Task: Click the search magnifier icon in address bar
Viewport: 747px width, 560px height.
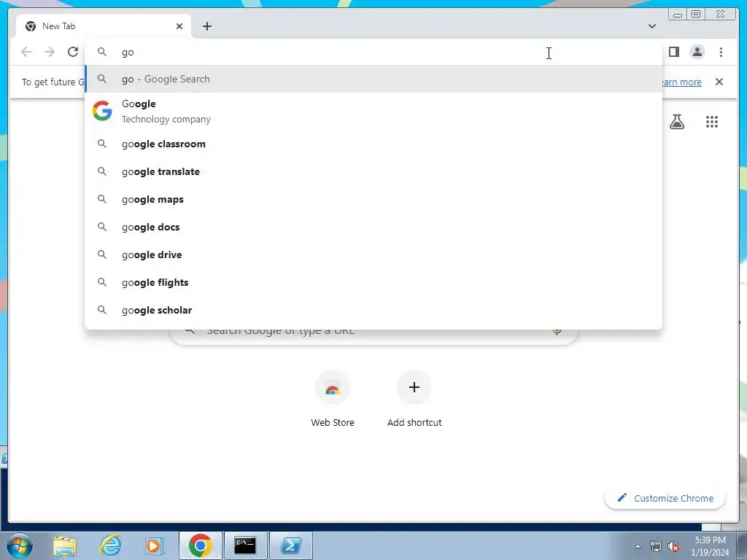Action: coord(102,52)
